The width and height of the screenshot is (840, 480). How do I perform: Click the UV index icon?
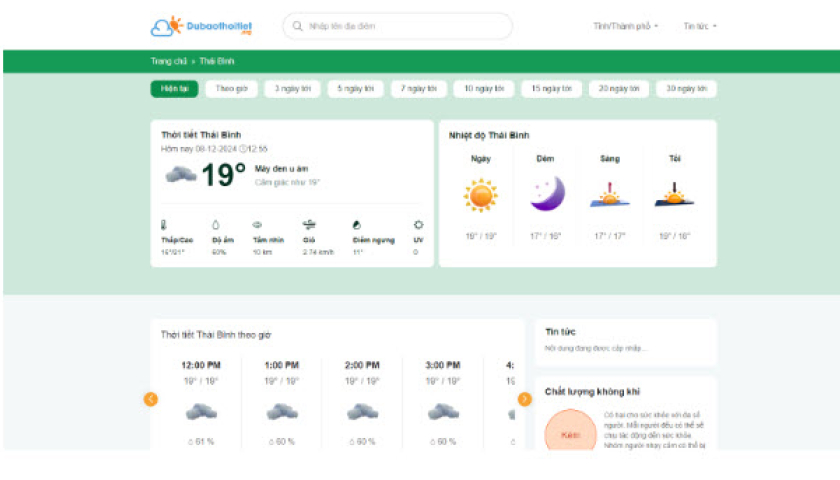click(418, 225)
